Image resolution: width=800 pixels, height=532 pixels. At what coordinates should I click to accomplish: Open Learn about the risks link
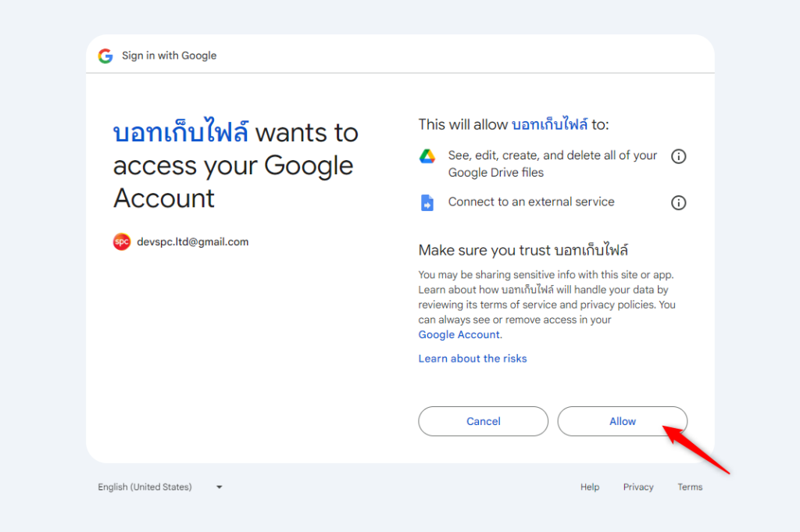pyautogui.click(x=473, y=359)
